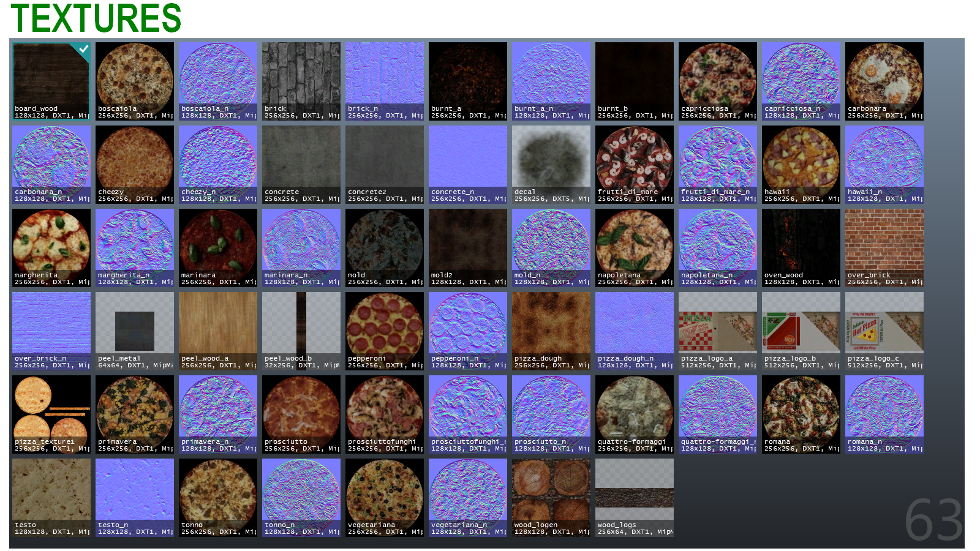Choose the primavera_n normal map
The width and height of the screenshot is (980, 551).
coord(218,414)
